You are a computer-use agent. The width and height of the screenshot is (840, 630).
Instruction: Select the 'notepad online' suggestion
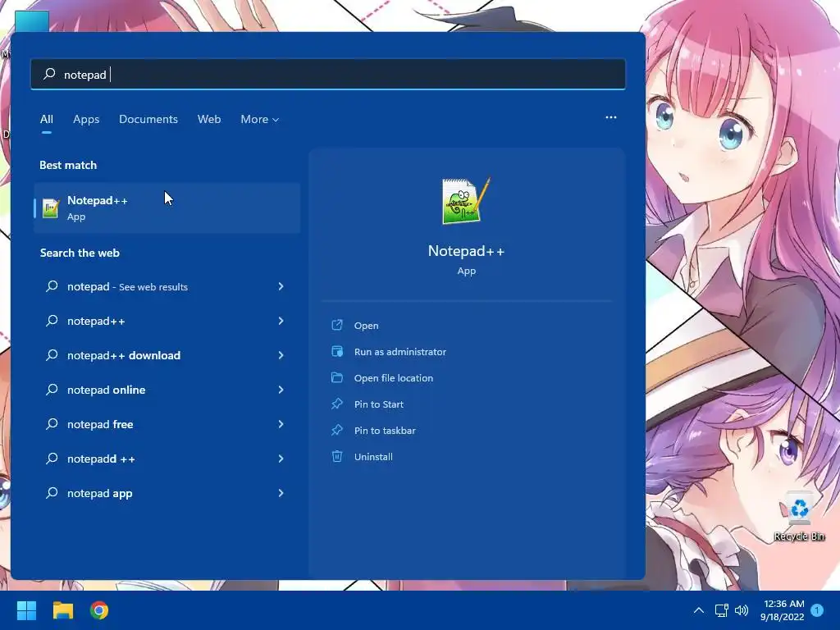coord(167,390)
